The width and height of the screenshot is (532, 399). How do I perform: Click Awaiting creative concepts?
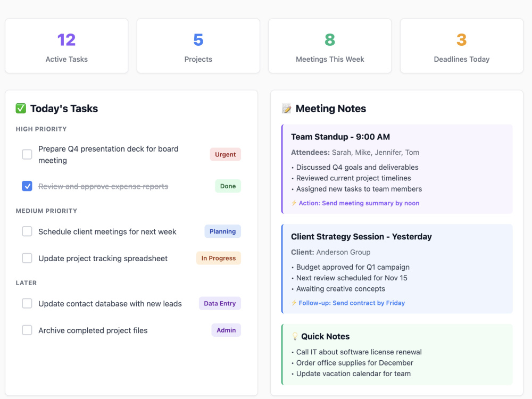[x=340, y=289]
